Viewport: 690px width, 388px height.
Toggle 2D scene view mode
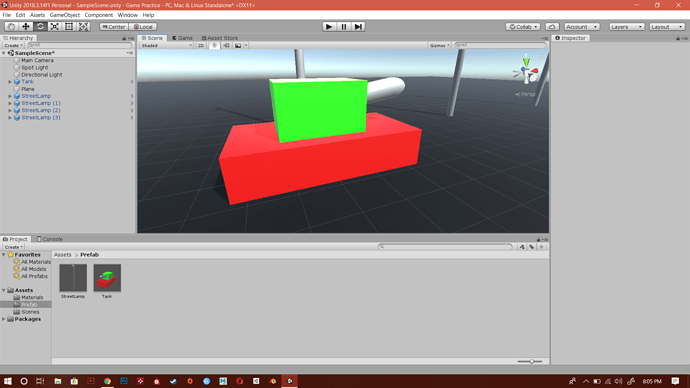tap(201, 45)
